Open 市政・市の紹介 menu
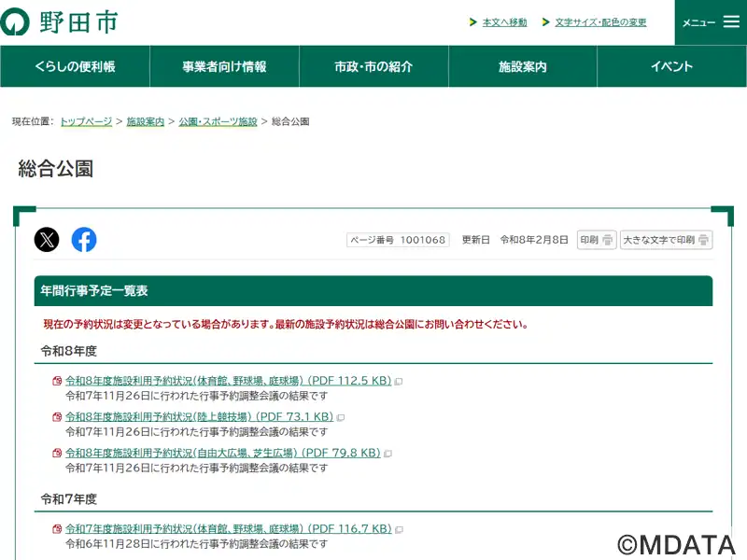Image resolution: width=747 pixels, height=560 pixels. point(373,66)
